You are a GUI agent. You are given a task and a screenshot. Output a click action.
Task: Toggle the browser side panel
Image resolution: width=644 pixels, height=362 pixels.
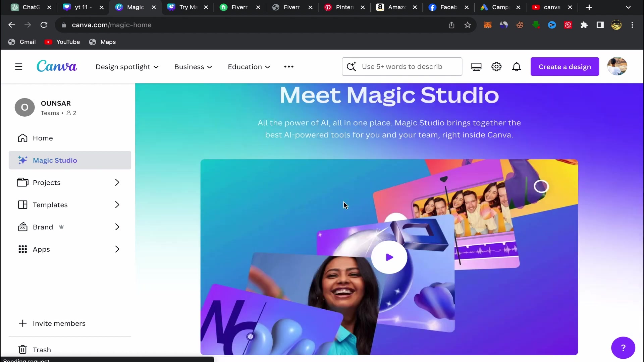click(600, 25)
